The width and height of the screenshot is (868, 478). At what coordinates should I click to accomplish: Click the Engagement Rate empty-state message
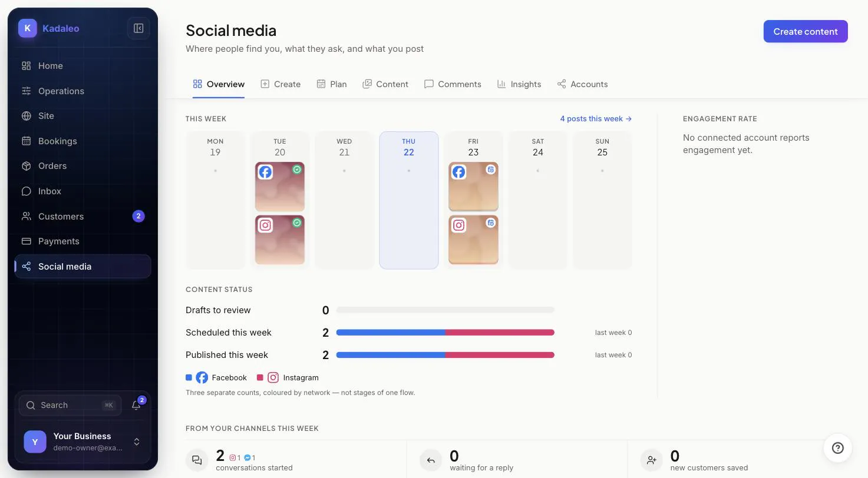pyautogui.click(x=746, y=144)
